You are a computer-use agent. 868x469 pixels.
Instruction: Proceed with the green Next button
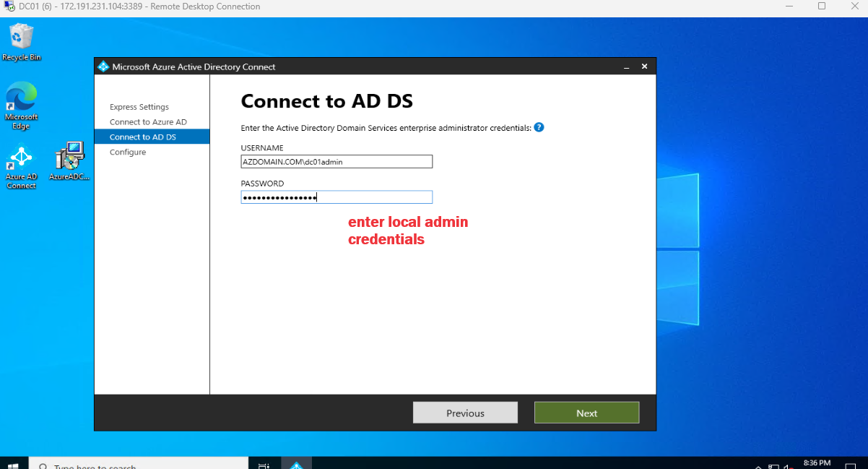click(x=586, y=413)
